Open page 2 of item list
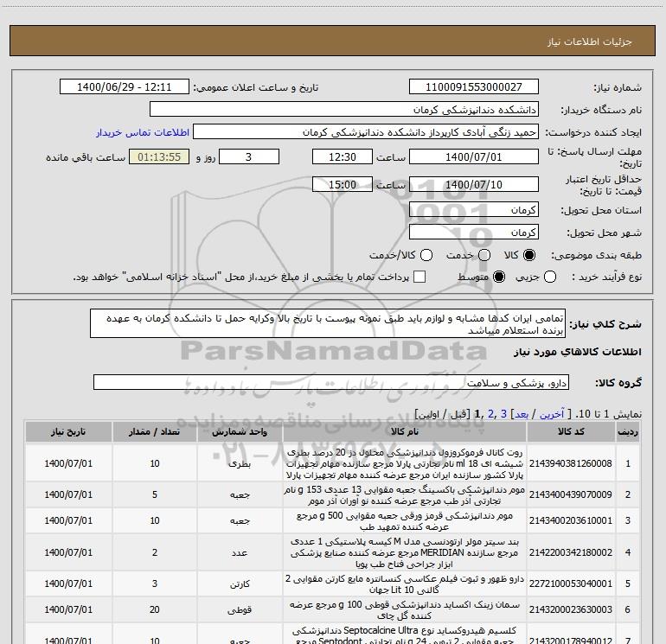Screen dimensions: 666x644 491,414
